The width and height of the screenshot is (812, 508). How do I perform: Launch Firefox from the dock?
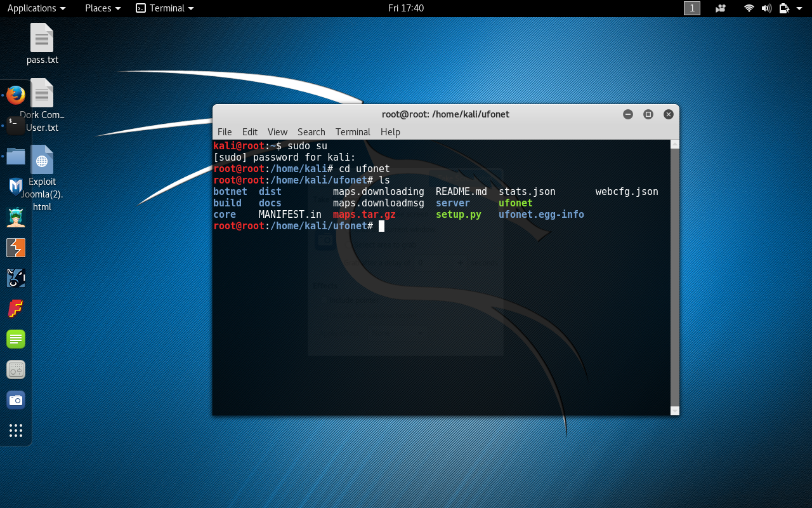pos(16,95)
